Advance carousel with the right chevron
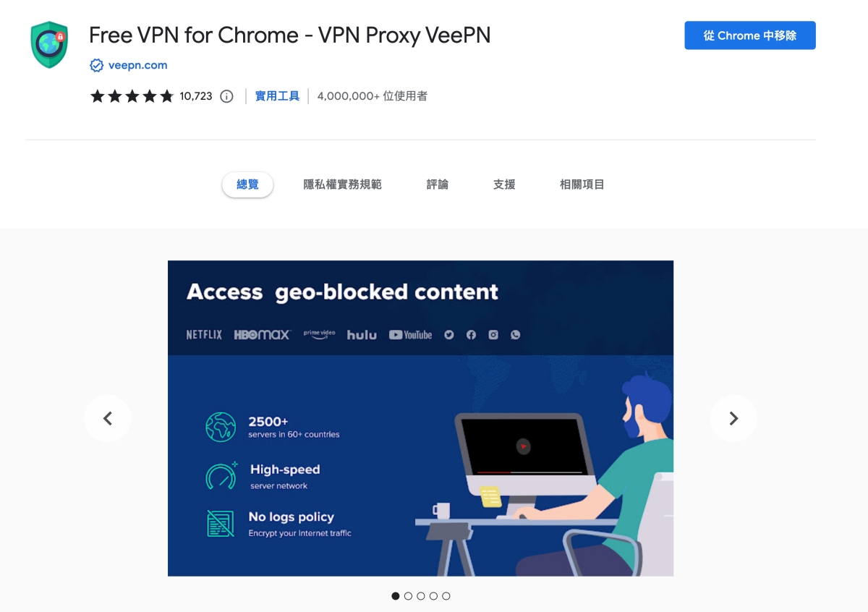The width and height of the screenshot is (868, 612). click(x=733, y=418)
